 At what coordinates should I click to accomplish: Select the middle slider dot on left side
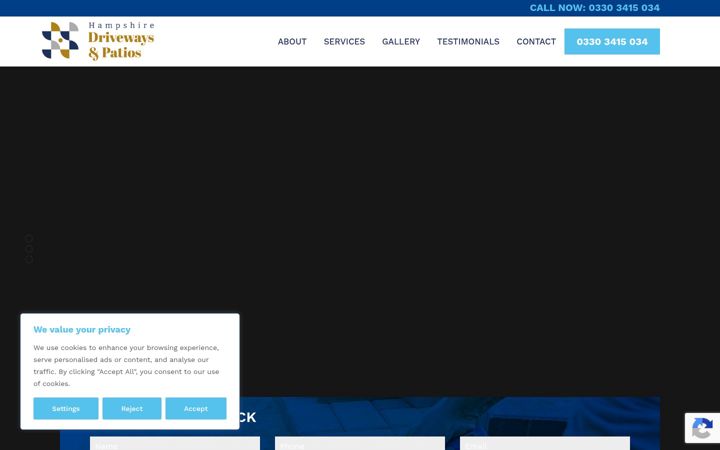(x=29, y=249)
